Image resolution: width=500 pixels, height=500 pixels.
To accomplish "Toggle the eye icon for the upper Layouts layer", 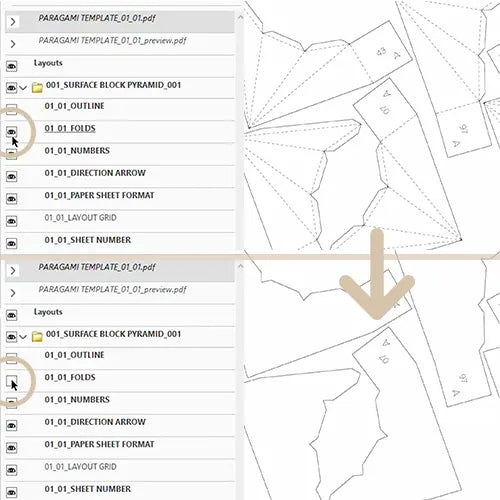I will coord(11,66).
